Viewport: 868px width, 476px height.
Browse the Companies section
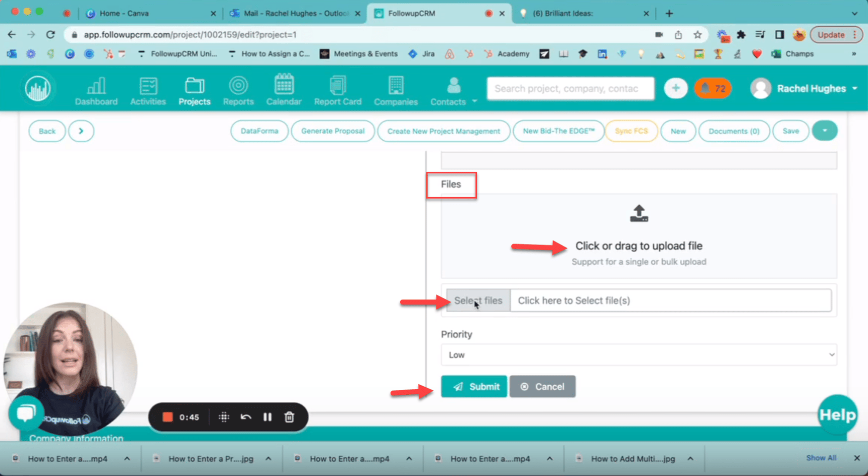pos(396,90)
